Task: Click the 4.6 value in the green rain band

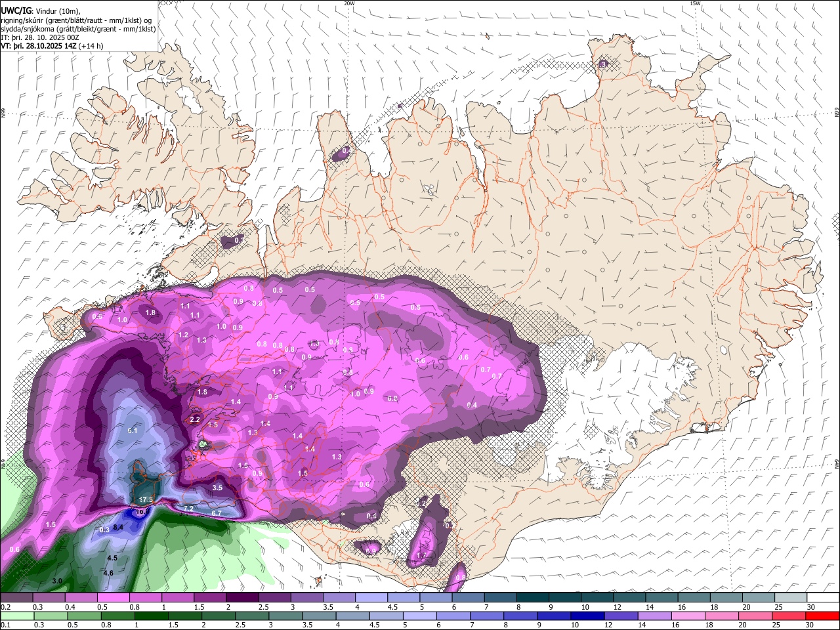Action: click(x=108, y=573)
